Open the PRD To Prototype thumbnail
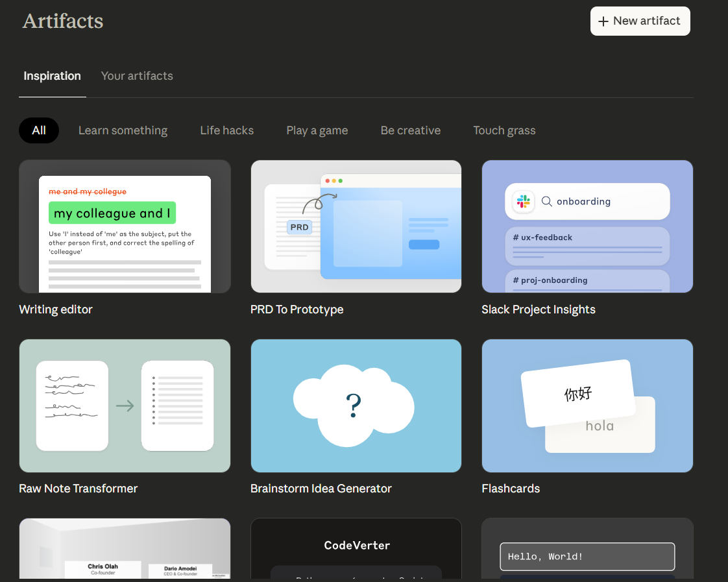 coord(356,226)
